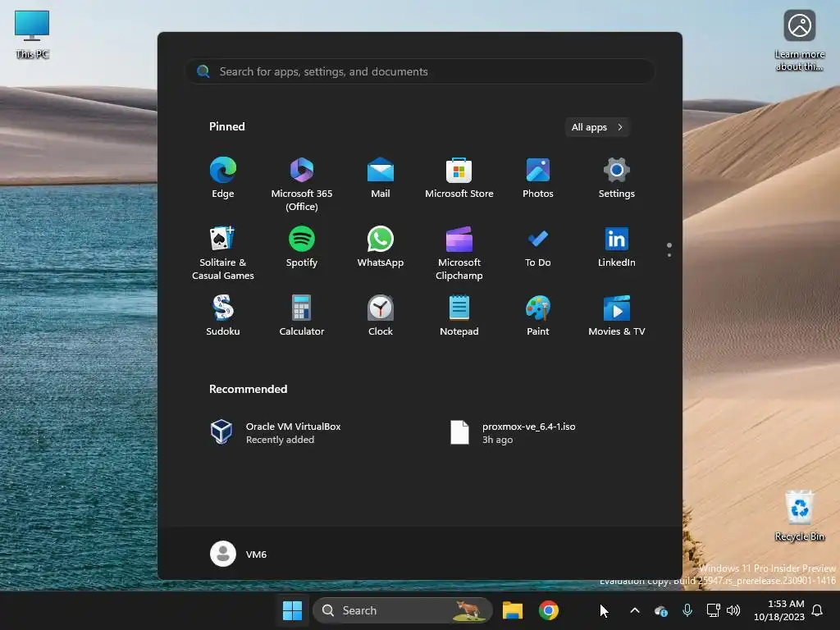This screenshot has height=630, width=840.
Task: Launch the Clock app
Action: [x=381, y=316]
